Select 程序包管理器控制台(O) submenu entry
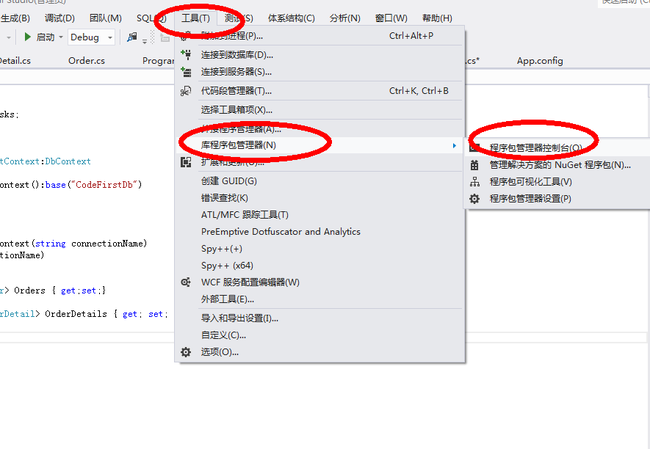This screenshot has width=650, height=449. click(558, 148)
